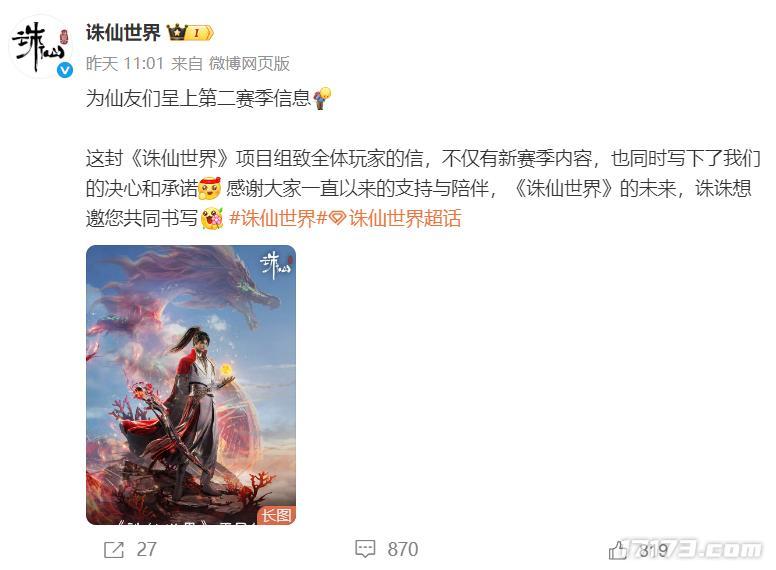Click the comment count 870
Screen dimensions: 776x570
[x=403, y=549]
